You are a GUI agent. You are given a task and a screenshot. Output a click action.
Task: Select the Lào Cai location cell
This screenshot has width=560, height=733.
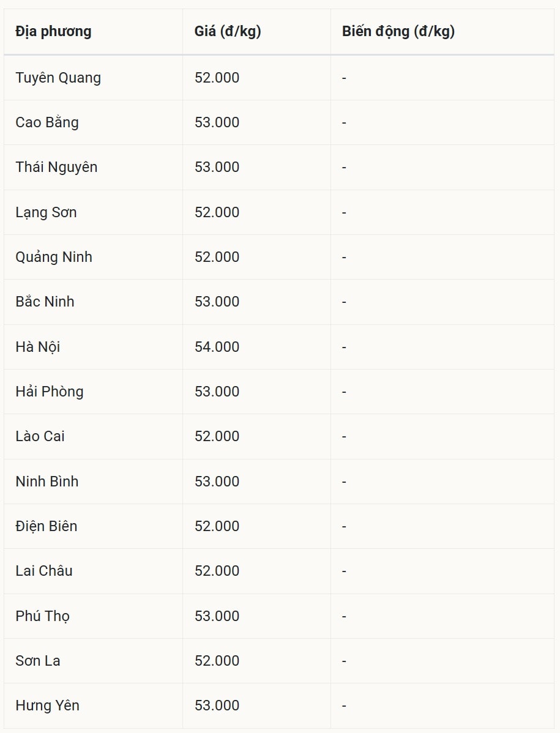40,436
